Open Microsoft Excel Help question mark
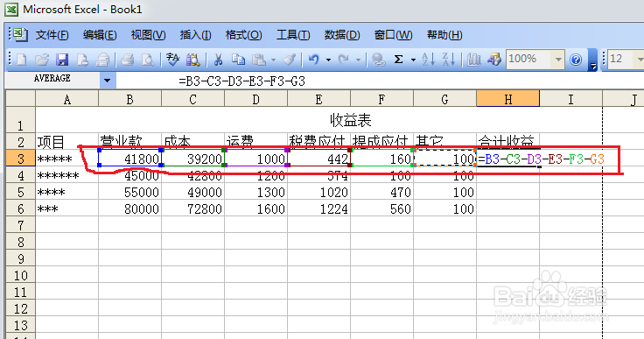The image size is (644, 339). click(x=576, y=60)
